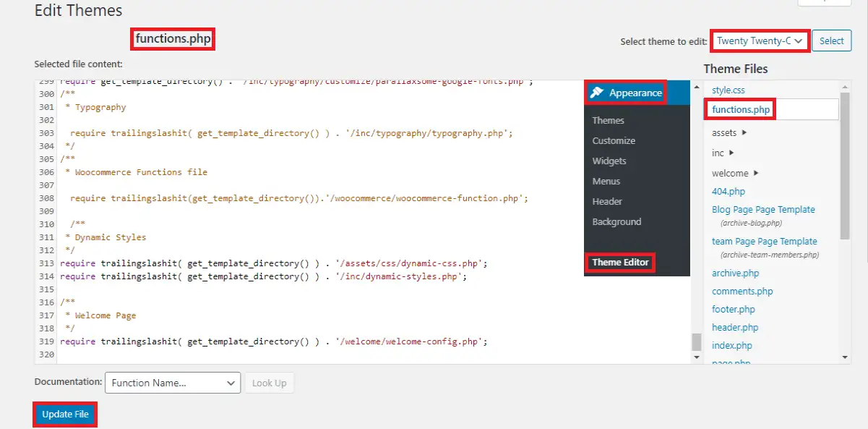
Task: Click code line 313 dynamic-css require
Action: coord(274,263)
